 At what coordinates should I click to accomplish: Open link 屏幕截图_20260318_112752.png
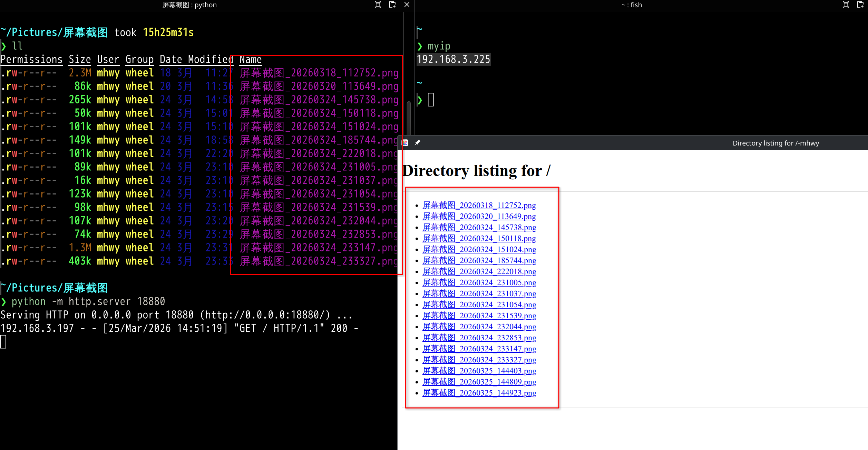tap(479, 206)
